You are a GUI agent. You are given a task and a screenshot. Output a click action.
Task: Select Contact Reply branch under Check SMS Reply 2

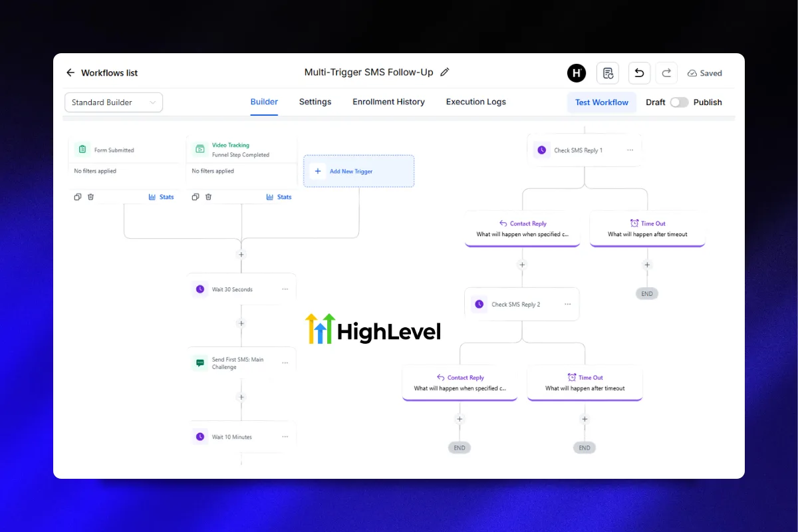460,383
